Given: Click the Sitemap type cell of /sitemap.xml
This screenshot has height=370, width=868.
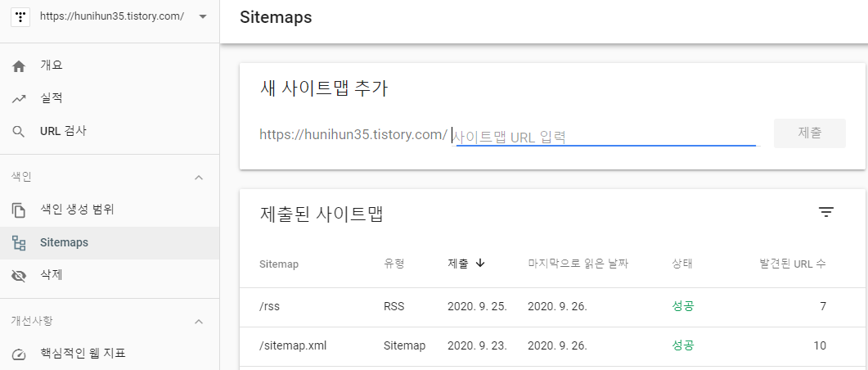Looking at the screenshot, I should coord(404,346).
